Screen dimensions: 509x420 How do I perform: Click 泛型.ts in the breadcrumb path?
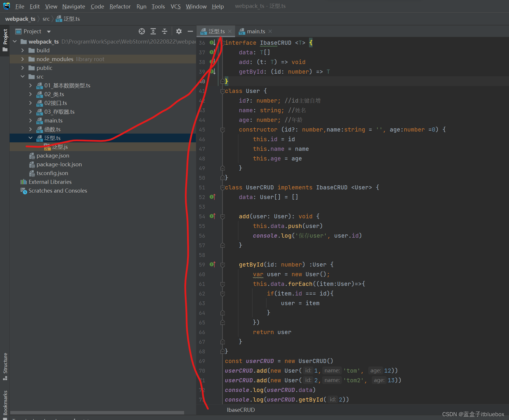tap(68, 19)
